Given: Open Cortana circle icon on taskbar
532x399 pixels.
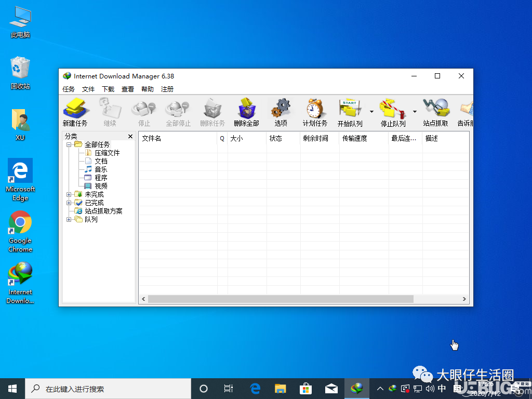Looking at the screenshot, I should 204,389.
